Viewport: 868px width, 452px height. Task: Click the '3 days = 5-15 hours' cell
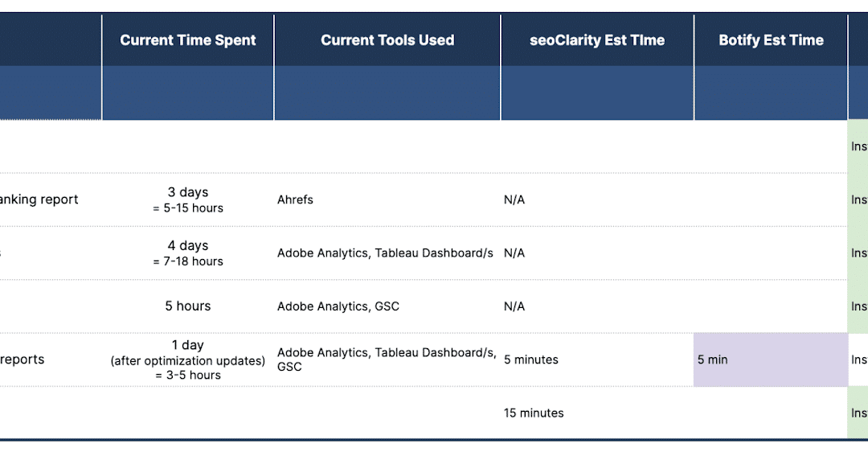[188, 199]
